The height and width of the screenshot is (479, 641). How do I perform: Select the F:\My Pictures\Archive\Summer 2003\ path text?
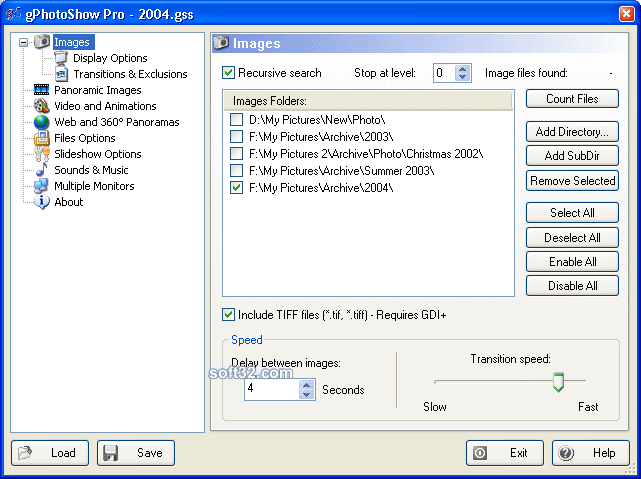click(341, 170)
